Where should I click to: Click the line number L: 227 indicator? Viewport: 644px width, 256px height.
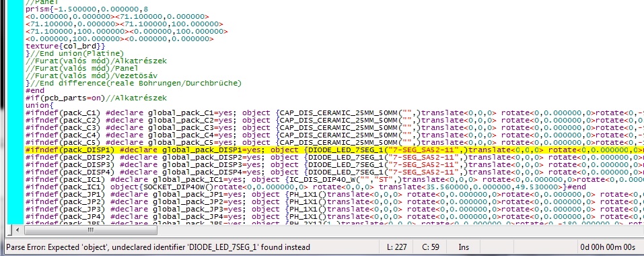(x=397, y=247)
